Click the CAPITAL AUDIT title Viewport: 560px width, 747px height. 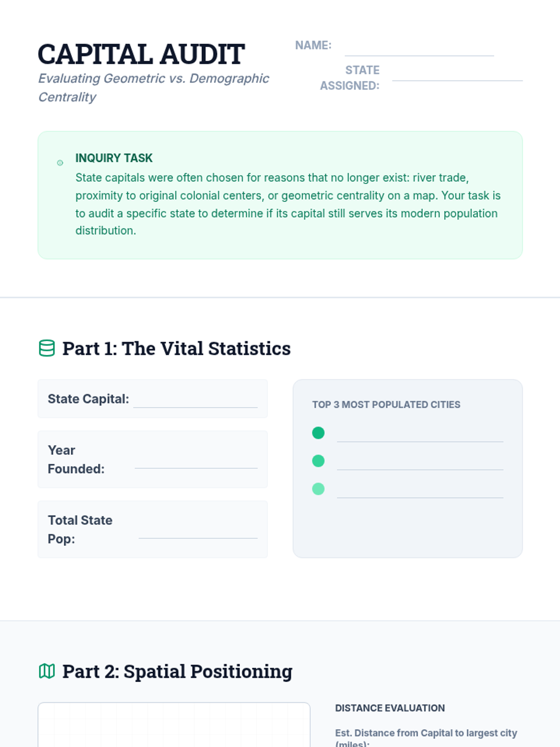point(141,54)
